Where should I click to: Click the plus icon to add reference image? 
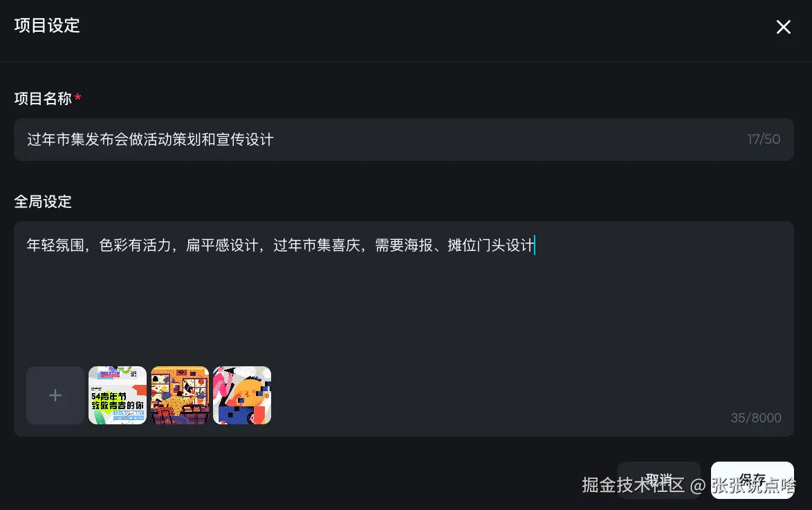pyautogui.click(x=55, y=395)
